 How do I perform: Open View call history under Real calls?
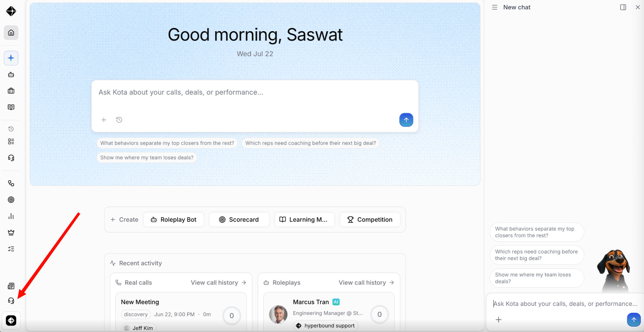click(218, 282)
